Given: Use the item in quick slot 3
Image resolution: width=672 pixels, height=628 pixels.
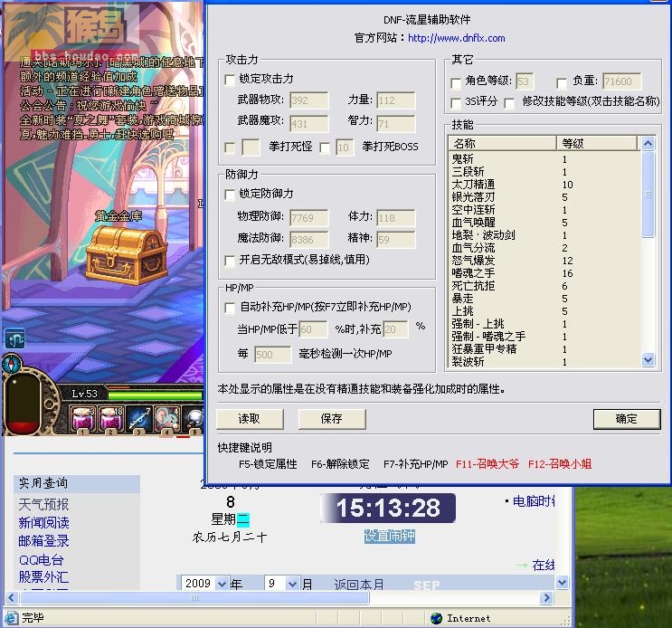Looking at the screenshot, I should pos(139,419).
